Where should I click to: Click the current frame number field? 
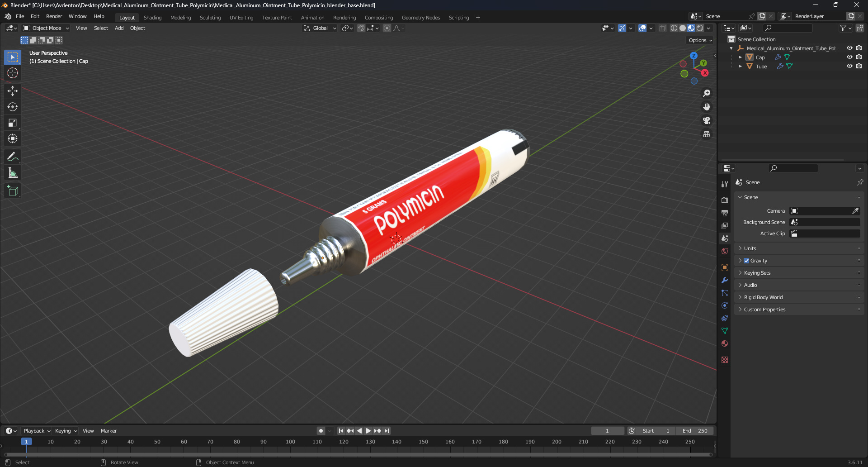pos(607,431)
